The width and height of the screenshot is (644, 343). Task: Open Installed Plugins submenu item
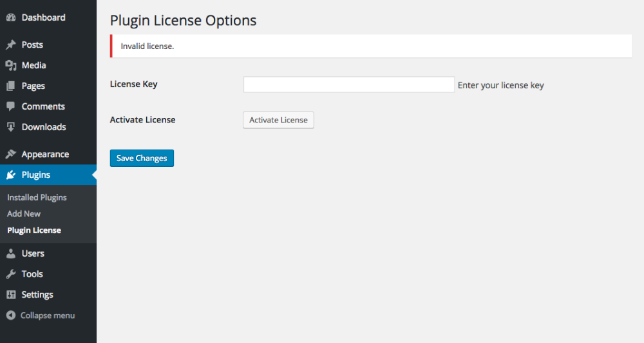tap(37, 198)
